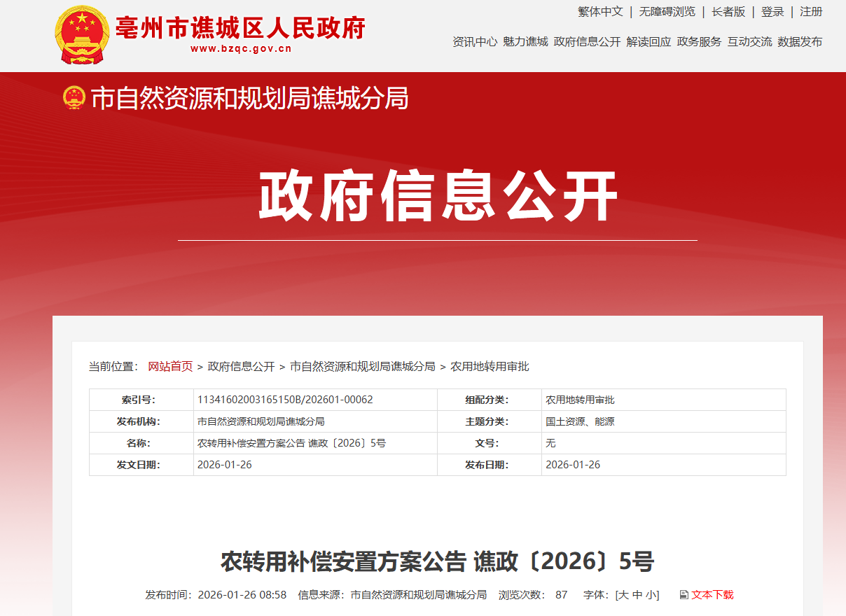Click 农用地转用审批 in breadcrumb
Viewport: 846px width, 616px height.
490,367
